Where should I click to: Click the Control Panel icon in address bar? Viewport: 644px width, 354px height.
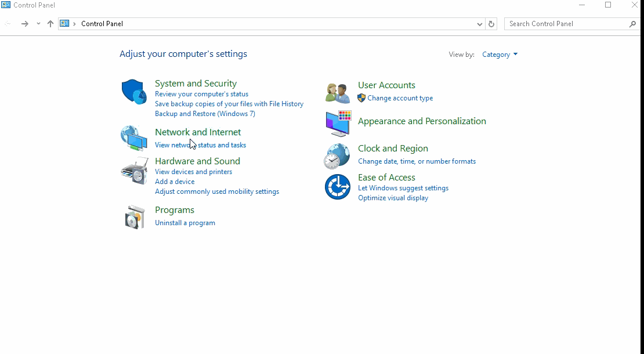(64, 23)
